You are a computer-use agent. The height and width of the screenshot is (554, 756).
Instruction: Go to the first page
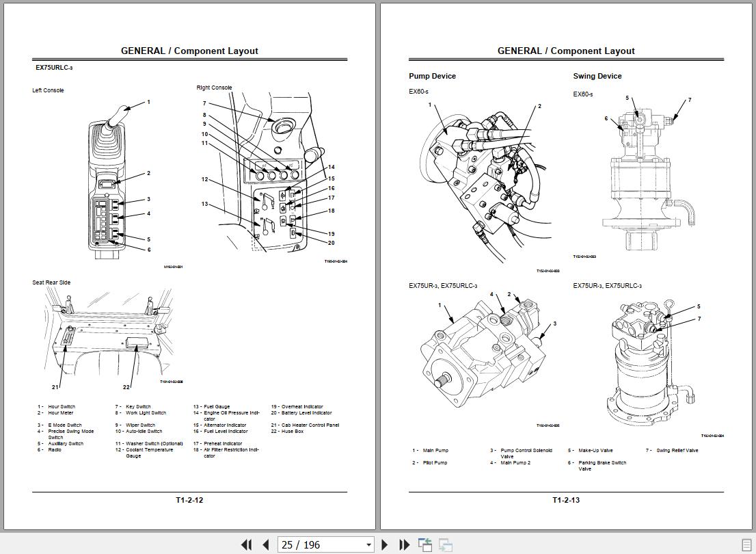[246, 545]
